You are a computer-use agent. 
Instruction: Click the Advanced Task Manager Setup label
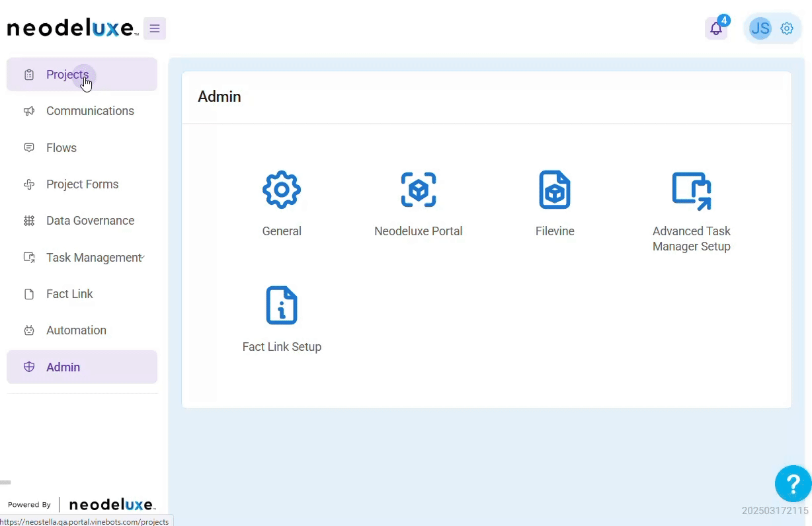[x=692, y=239]
